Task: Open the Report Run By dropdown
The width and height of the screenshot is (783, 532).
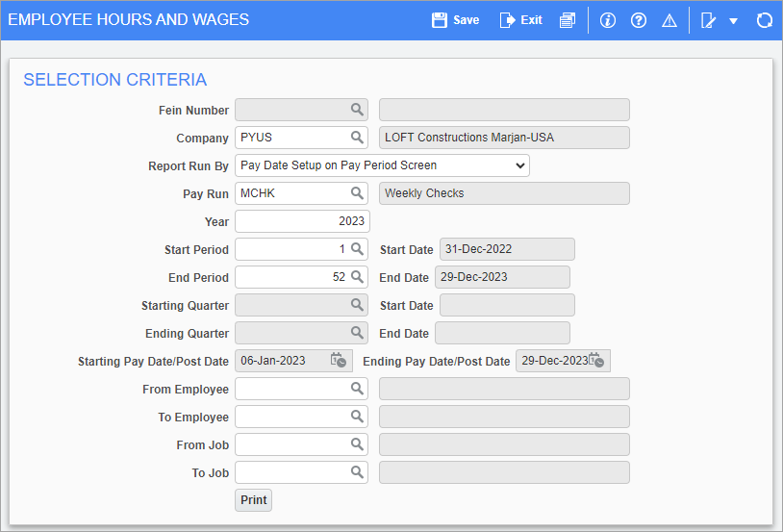Action: 382,165
